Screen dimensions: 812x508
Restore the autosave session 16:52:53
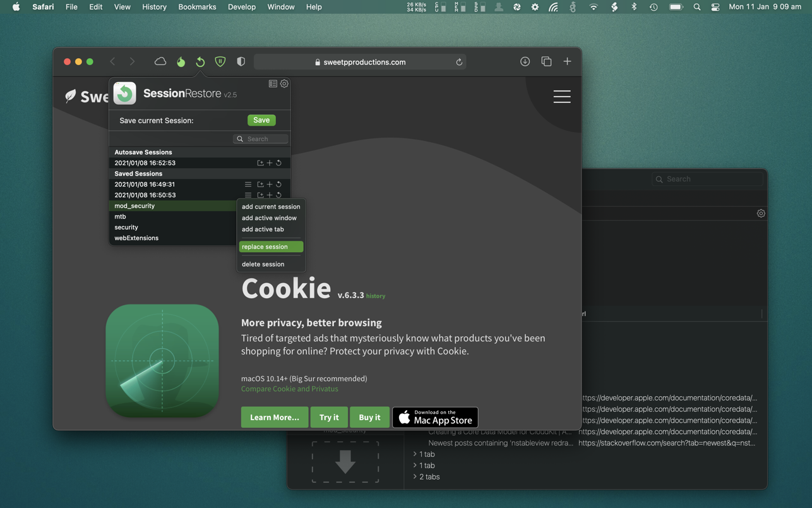tap(278, 163)
